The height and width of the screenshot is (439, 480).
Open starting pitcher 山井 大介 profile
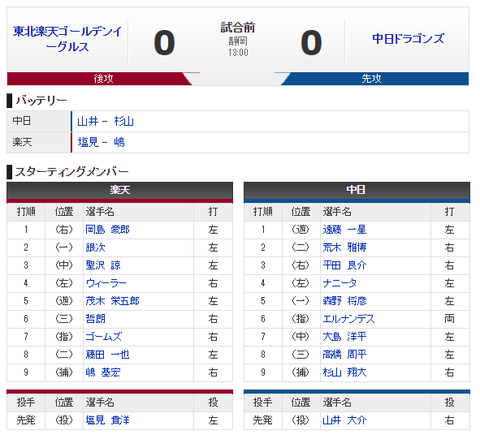click(344, 420)
